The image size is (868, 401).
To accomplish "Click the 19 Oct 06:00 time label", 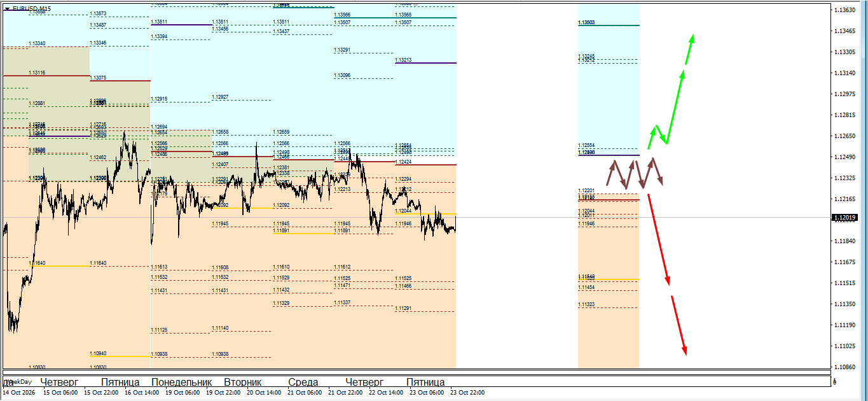I will tap(183, 393).
